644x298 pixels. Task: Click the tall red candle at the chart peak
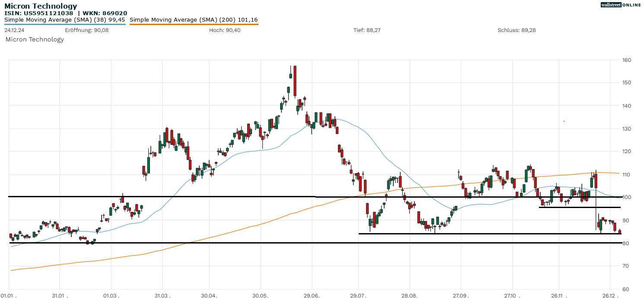coord(295,80)
